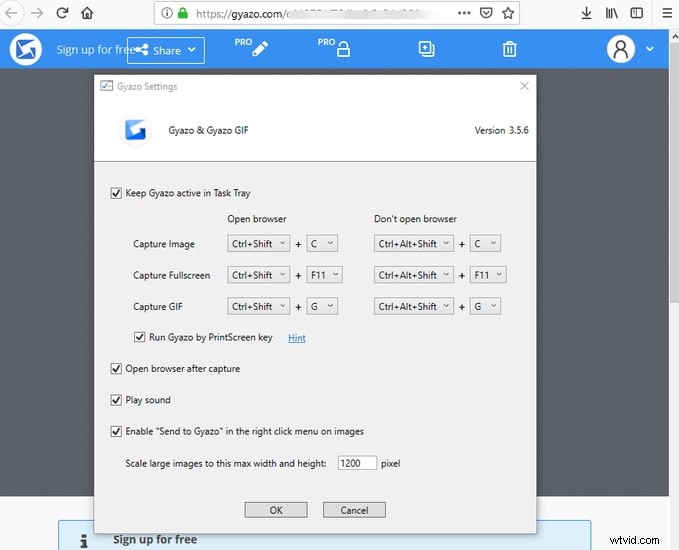Click the OK button
Viewport: 679px width, 550px height.
click(276, 510)
